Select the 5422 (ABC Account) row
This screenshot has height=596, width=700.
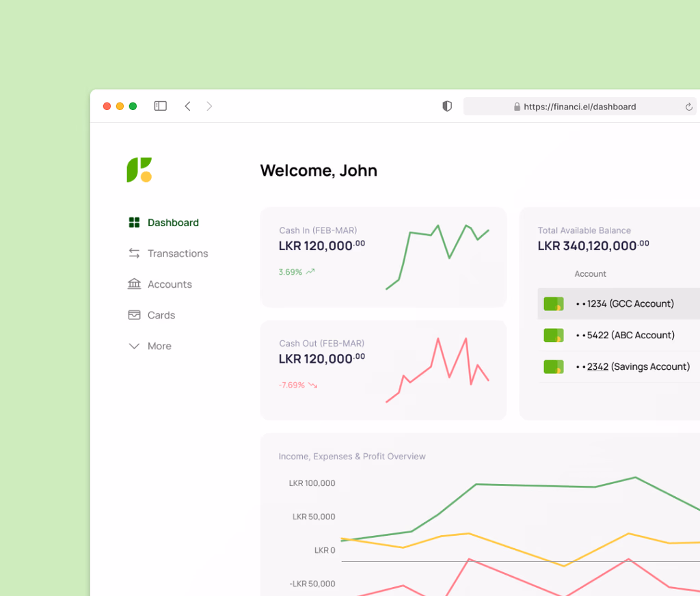point(619,335)
